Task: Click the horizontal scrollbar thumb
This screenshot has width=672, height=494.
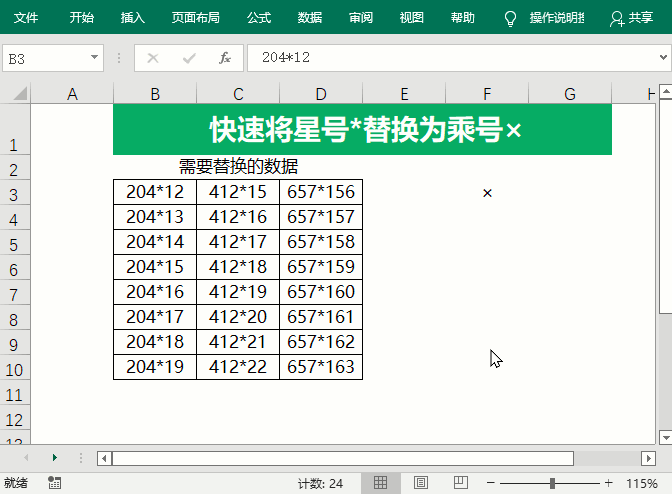Action: (x=342, y=458)
